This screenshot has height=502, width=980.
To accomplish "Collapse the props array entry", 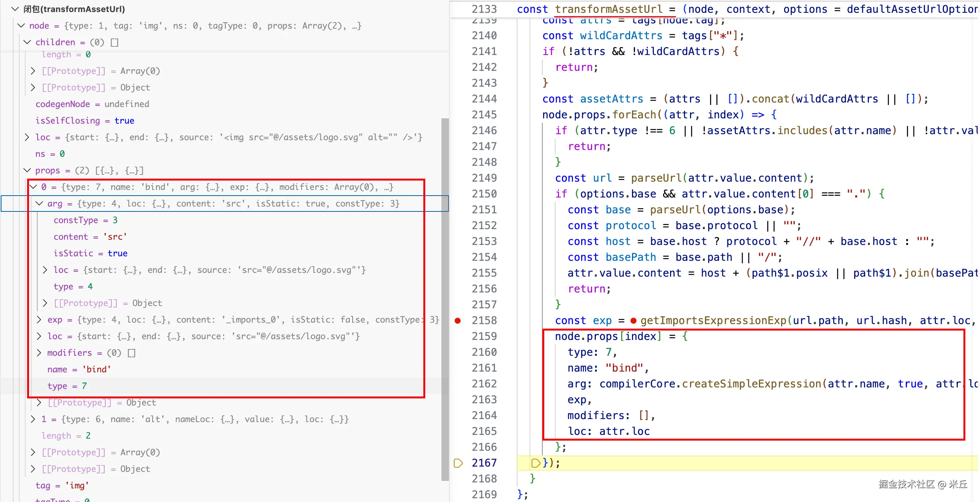I will click(27, 170).
